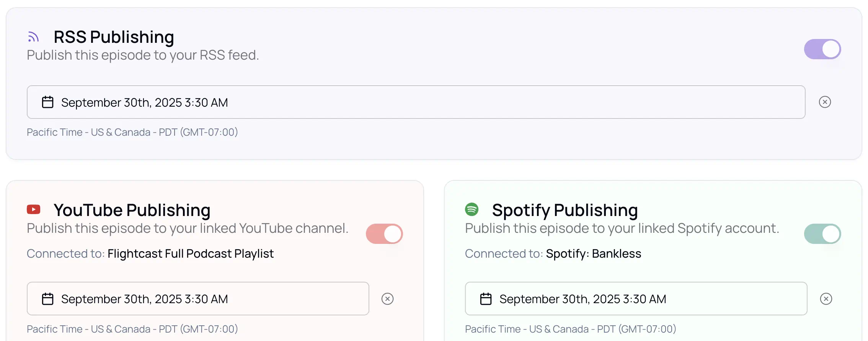
Task: Clear the Spotify scheduled publish date
Action: [826, 299]
